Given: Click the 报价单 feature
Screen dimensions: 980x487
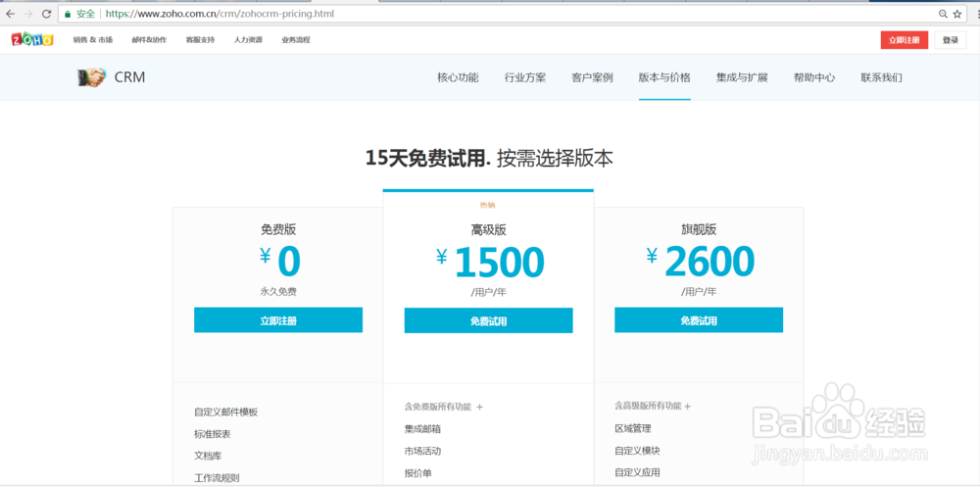Looking at the screenshot, I should (x=418, y=473).
